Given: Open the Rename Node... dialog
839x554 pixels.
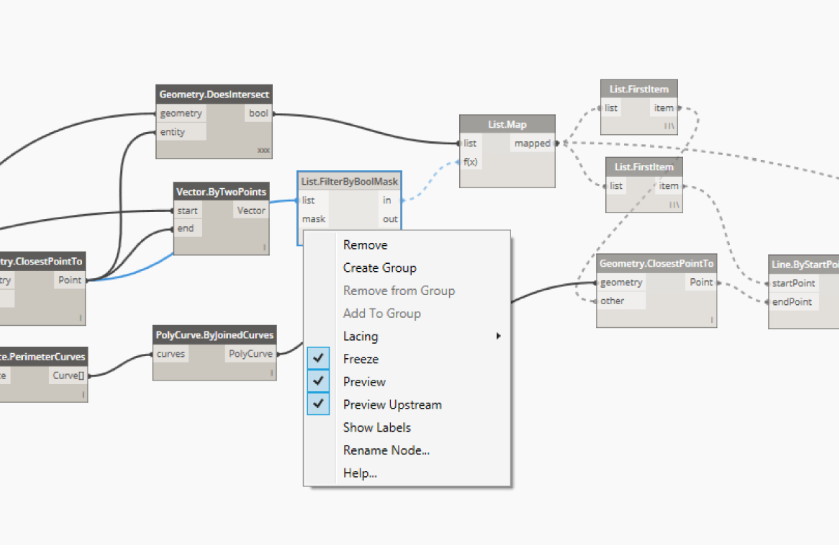Looking at the screenshot, I should (386, 450).
